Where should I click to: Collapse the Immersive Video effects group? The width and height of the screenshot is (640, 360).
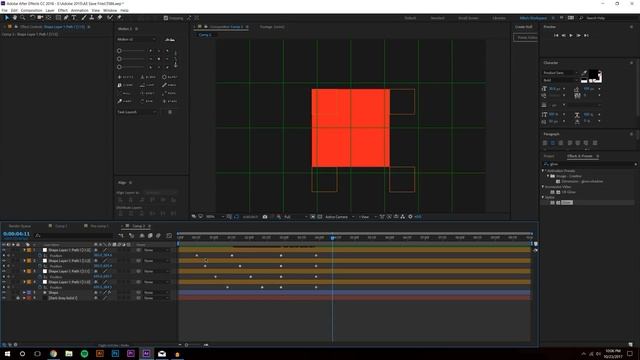coord(543,187)
